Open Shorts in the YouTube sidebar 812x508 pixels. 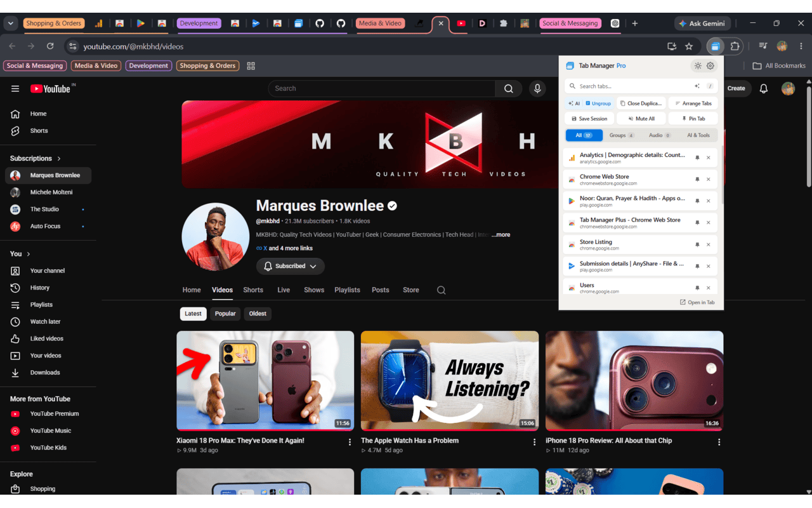point(48,131)
